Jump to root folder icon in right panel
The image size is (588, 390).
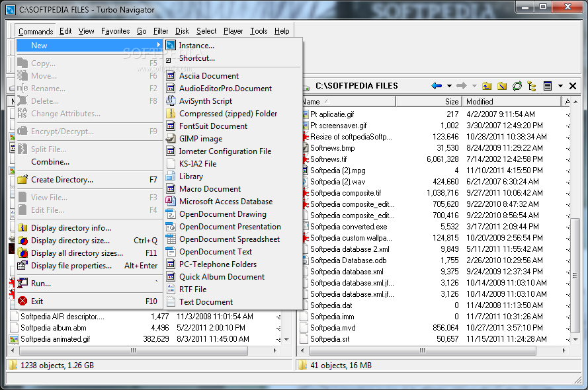[x=502, y=86]
